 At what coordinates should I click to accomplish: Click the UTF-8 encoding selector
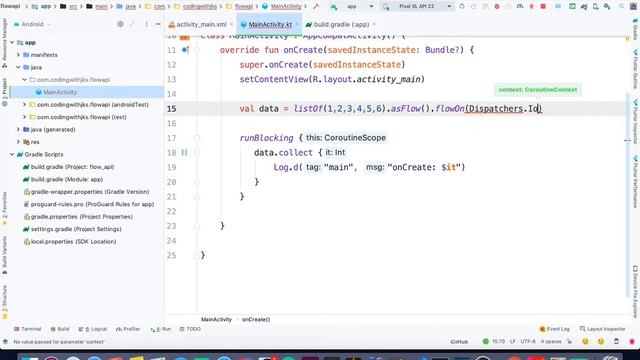[528, 341]
